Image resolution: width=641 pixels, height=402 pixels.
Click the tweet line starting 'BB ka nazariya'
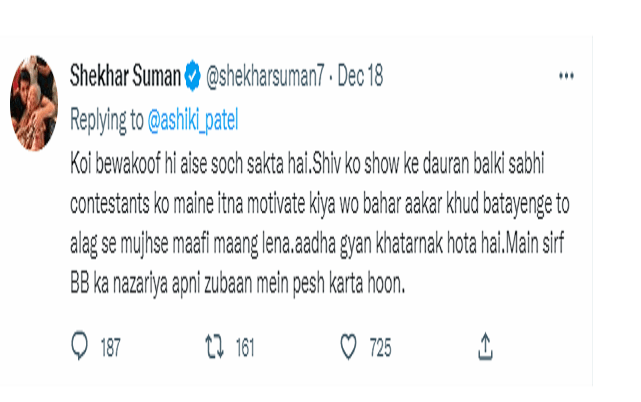tap(238, 284)
